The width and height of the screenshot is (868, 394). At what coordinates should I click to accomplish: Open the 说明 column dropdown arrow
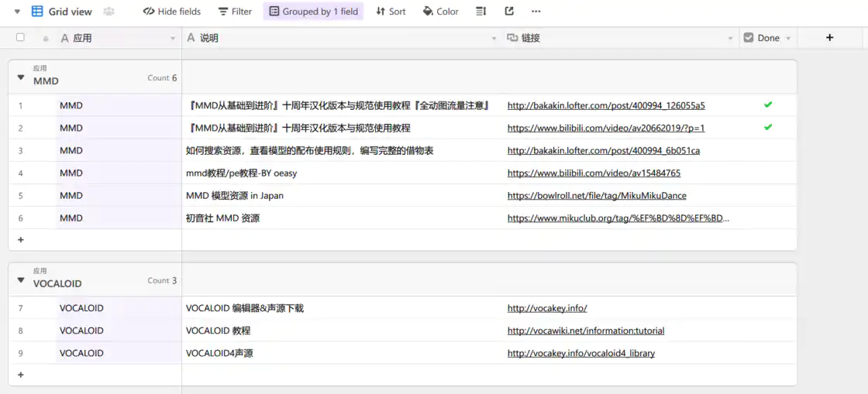(x=494, y=39)
